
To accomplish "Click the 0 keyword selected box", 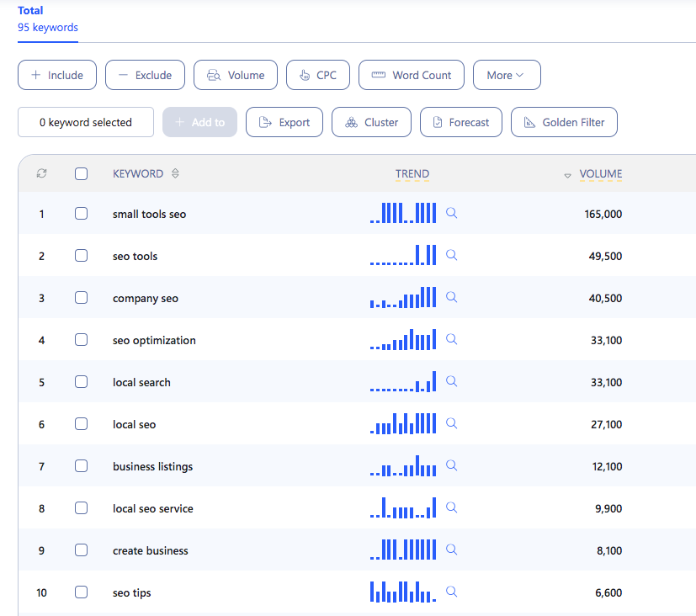I will (x=86, y=122).
